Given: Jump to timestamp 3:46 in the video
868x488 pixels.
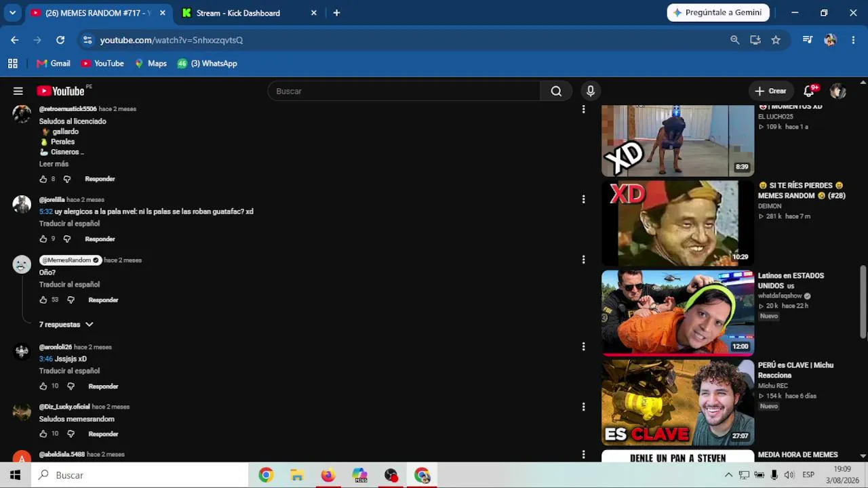Looking at the screenshot, I should pos(45,359).
